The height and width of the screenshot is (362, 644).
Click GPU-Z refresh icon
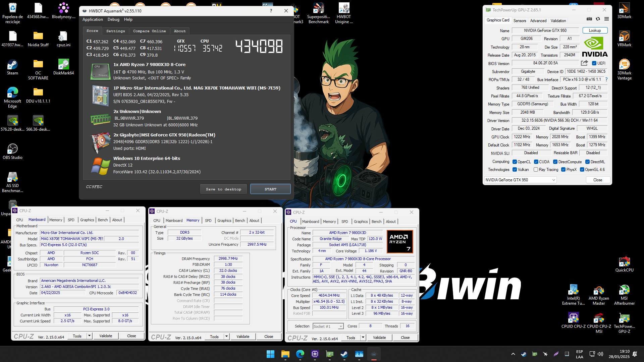[598, 19]
